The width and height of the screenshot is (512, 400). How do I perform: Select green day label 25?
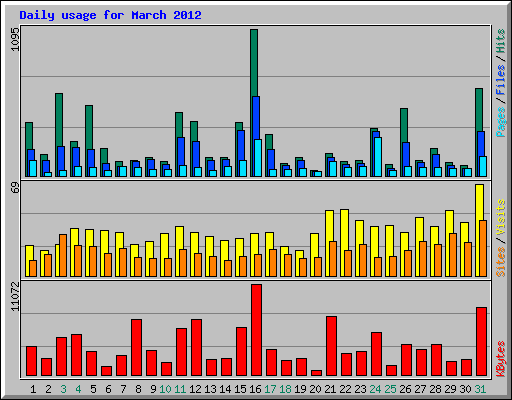[x=390, y=389]
